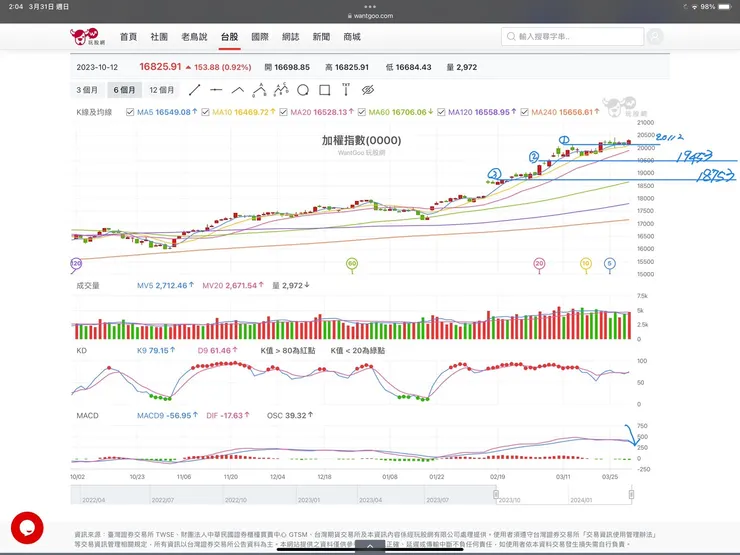Viewport: 740px width, 555px height.
Task: Click the DIF -17.63 value
Action: [228, 416]
